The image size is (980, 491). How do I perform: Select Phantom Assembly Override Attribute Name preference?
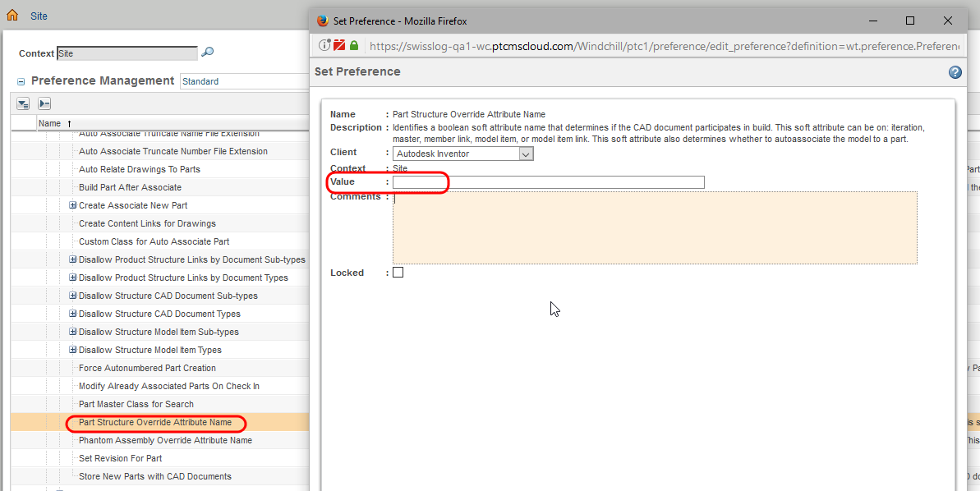165,440
